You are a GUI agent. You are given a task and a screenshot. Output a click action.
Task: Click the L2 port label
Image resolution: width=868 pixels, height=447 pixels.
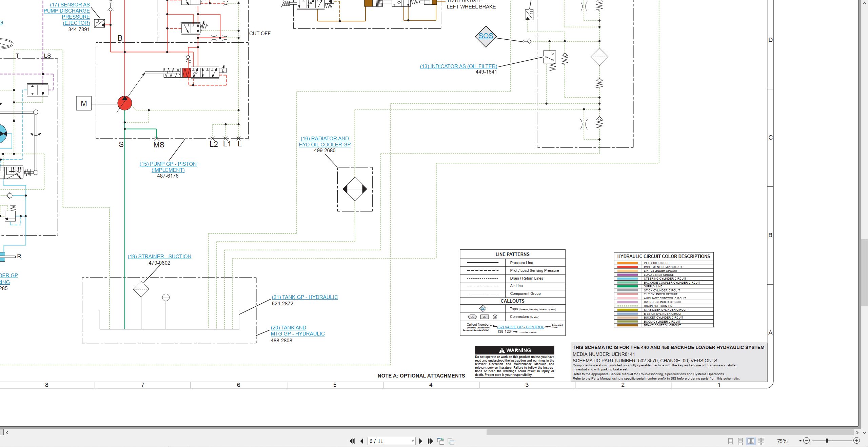[x=214, y=144]
